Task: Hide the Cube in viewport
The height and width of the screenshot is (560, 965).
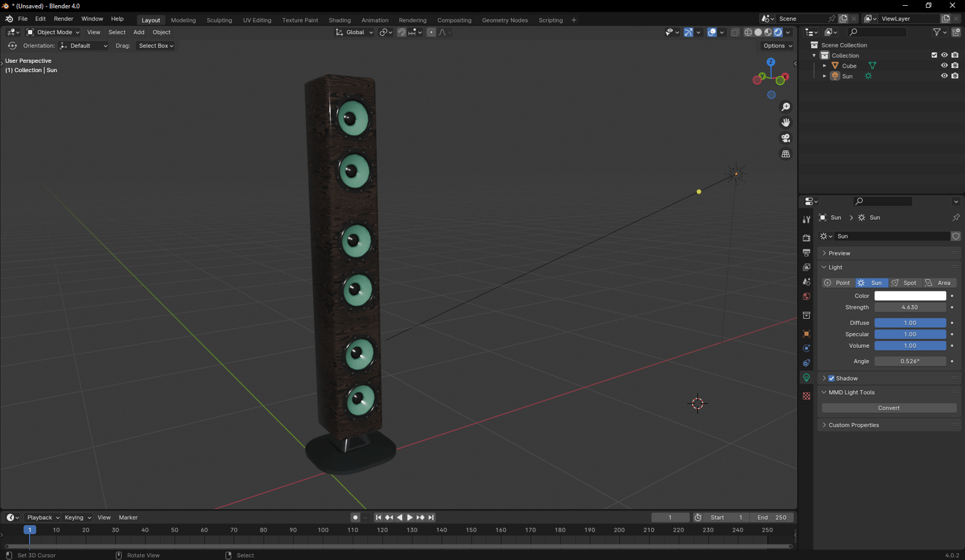Action: pos(944,66)
